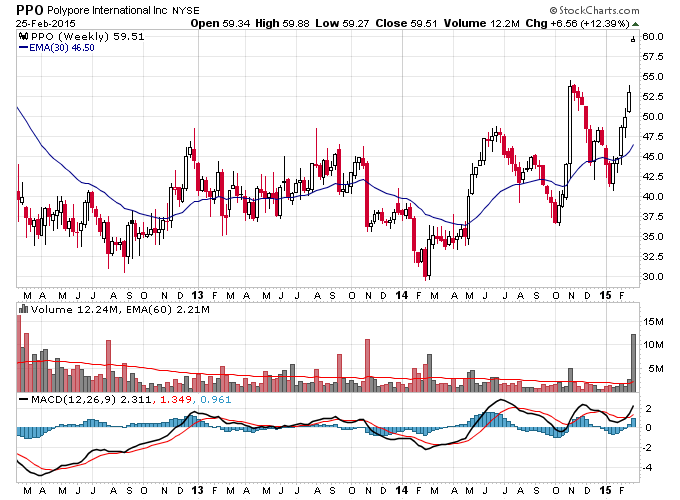Select the PPO ticker symbol in the title
This screenshot has width=680, height=500.
coord(29,10)
